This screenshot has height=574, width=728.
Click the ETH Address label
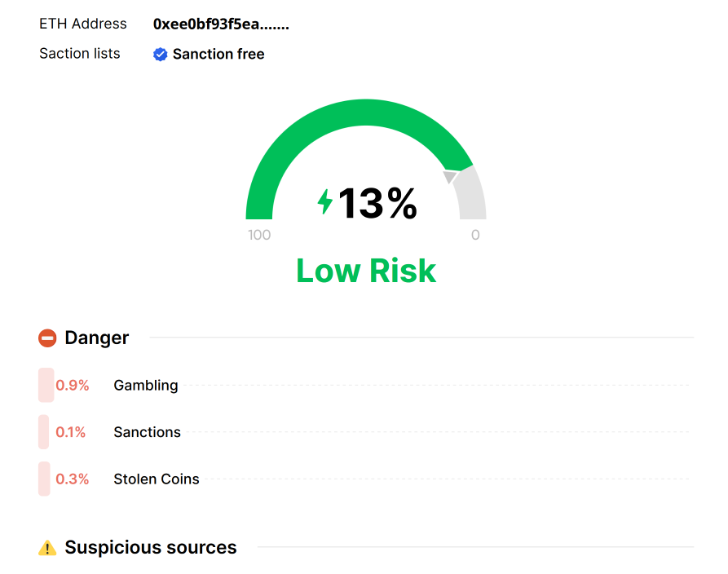(x=83, y=24)
